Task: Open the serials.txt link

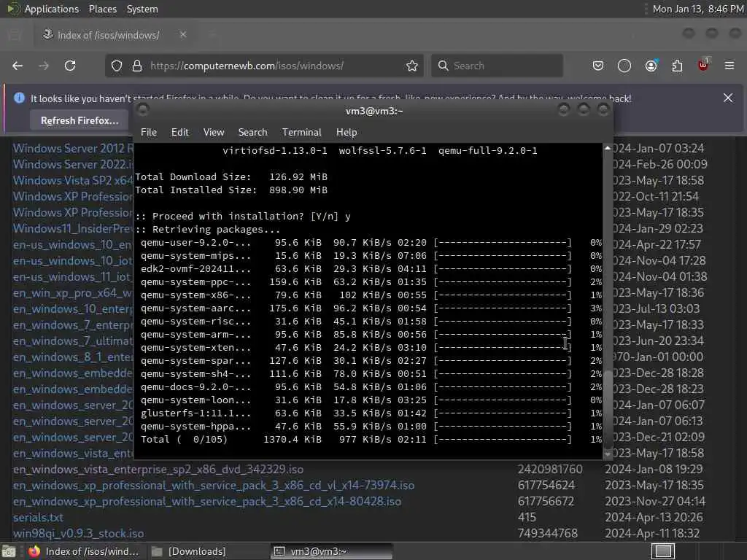Action: [x=38, y=517]
